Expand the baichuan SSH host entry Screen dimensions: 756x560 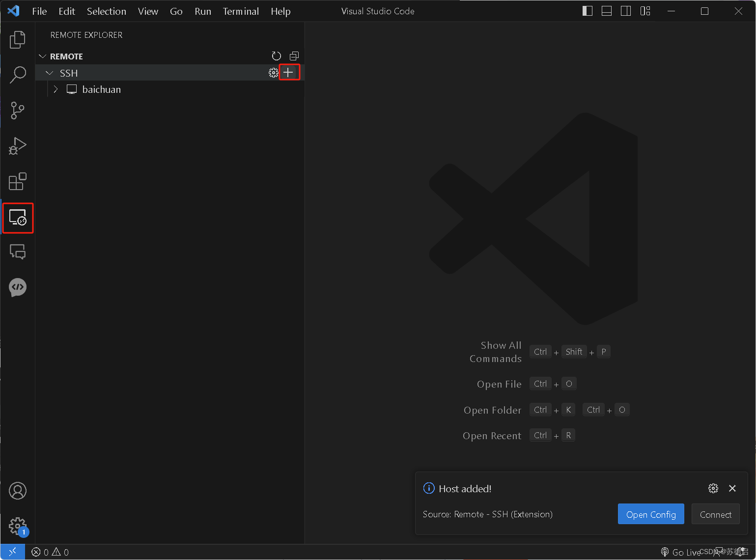pos(55,89)
